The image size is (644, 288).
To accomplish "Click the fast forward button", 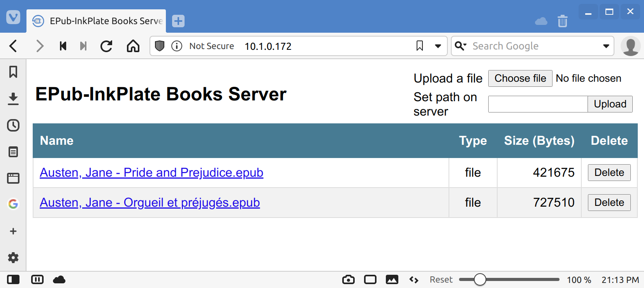I will click(83, 46).
